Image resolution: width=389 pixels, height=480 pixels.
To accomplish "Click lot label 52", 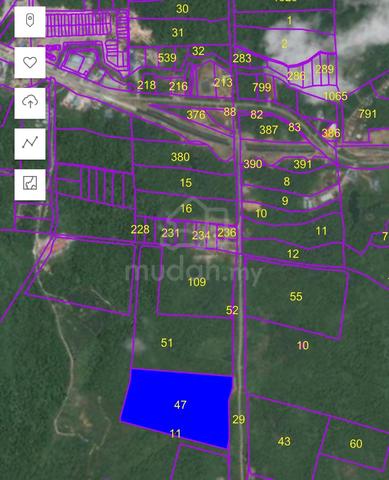I will (x=232, y=310).
